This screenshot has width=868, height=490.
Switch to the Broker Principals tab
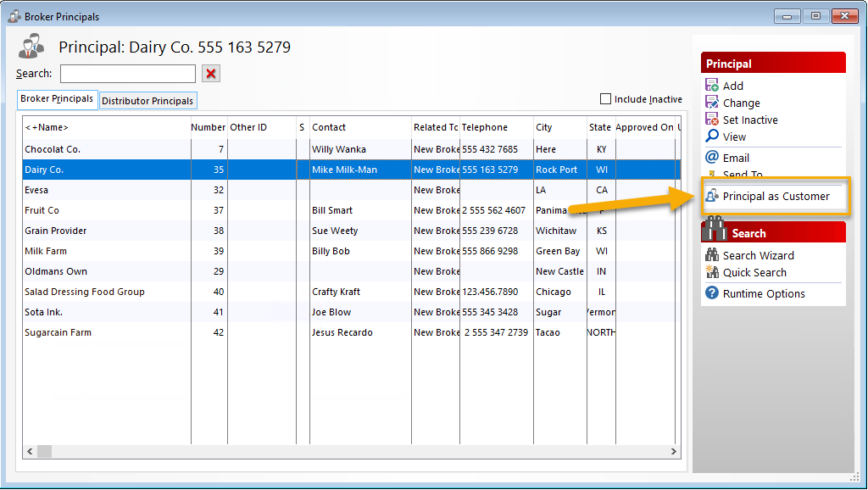[57, 99]
